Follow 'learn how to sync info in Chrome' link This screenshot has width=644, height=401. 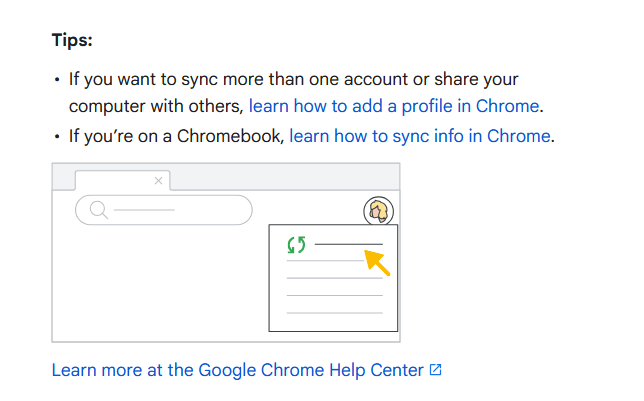[420, 135]
